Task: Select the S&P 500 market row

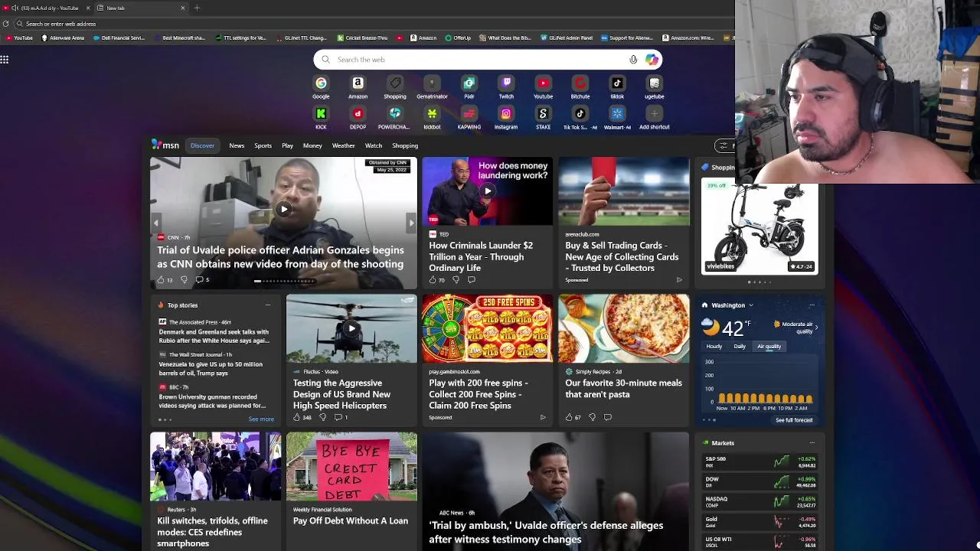Action: (759, 461)
